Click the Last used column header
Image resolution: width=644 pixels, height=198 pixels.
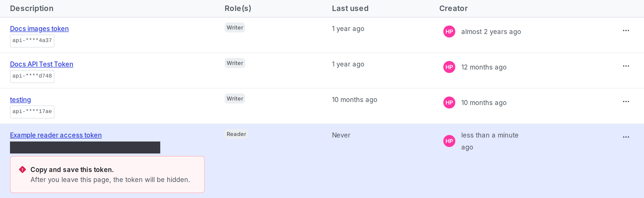click(x=350, y=8)
